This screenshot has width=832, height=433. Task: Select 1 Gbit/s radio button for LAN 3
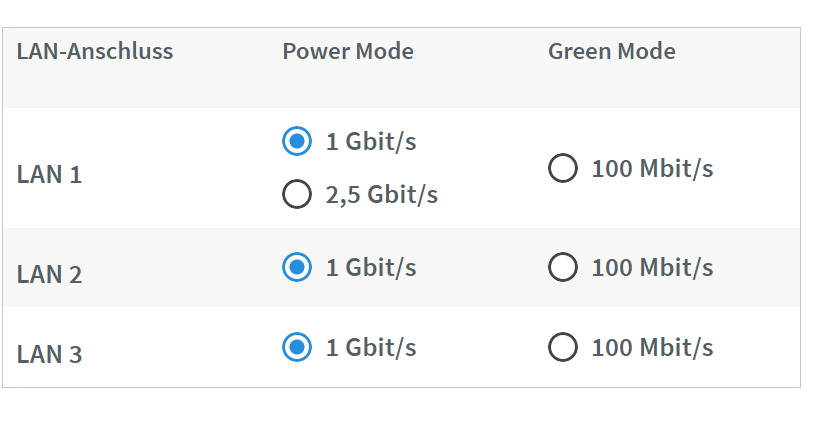pyautogui.click(x=296, y=348)
